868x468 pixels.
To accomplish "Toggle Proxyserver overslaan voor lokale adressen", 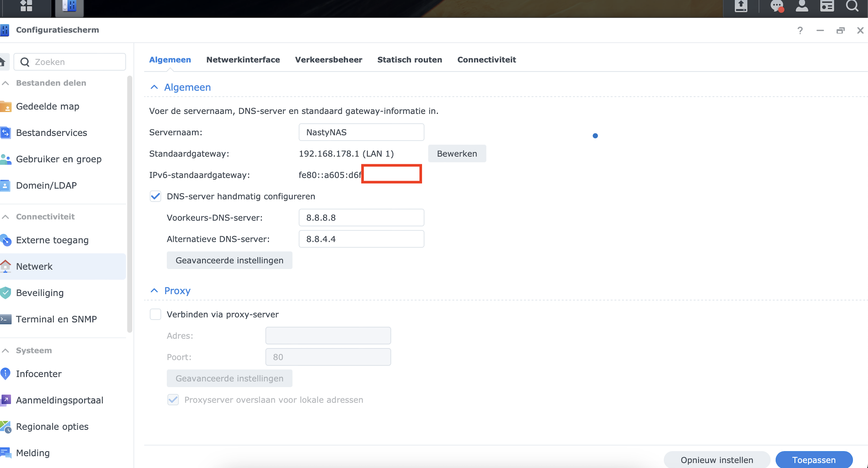I will 173,400.
